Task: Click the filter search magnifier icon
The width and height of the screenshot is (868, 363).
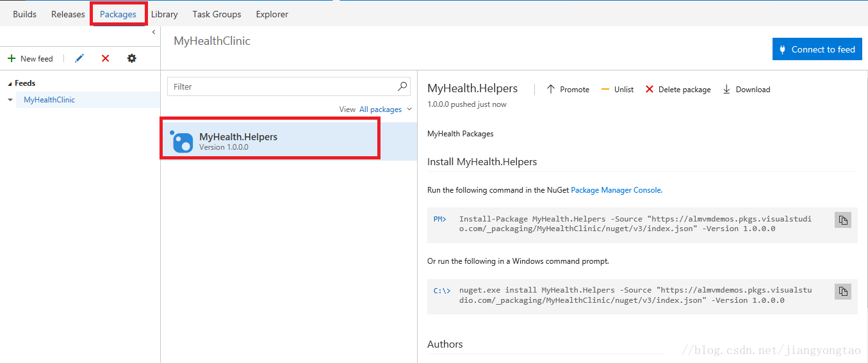Action: coord(402,86)
